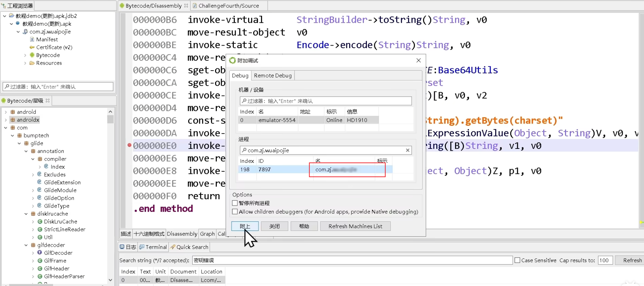Screen dimensions: 644x286
Task: Enable Allow children debuggers checkbox
Action: tap(235, 212)
